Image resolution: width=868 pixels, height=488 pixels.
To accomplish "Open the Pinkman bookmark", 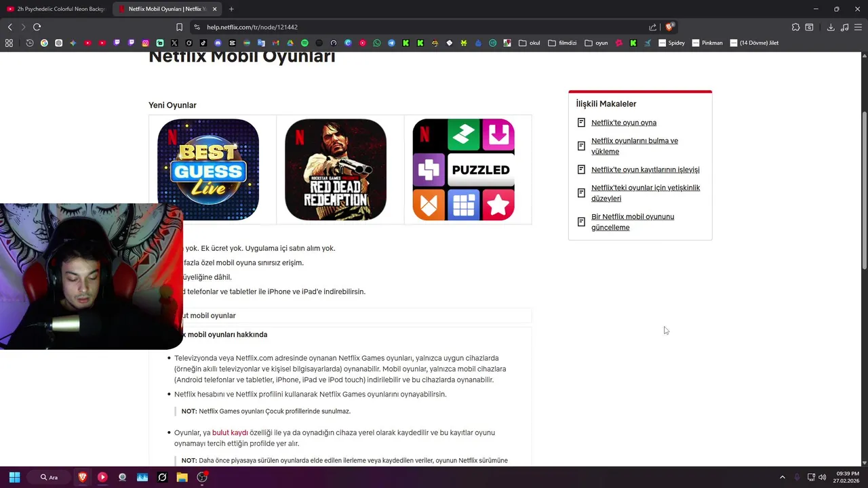I will [707, 43].
